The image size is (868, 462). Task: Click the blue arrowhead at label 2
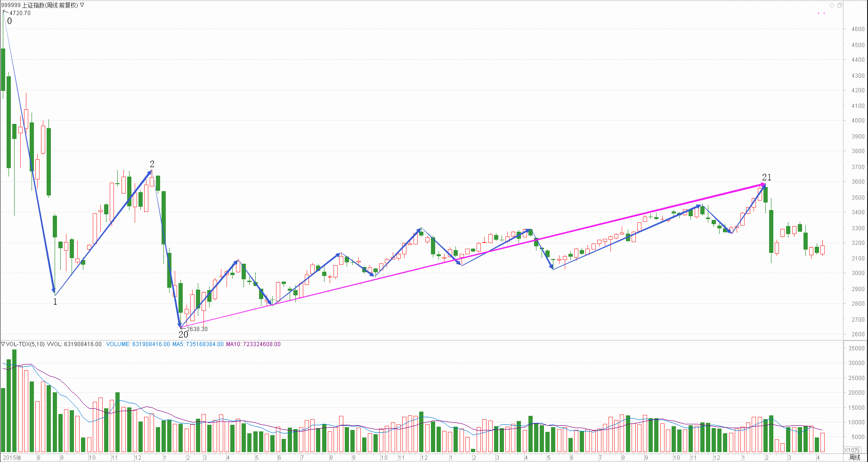[x=150, y=173]
